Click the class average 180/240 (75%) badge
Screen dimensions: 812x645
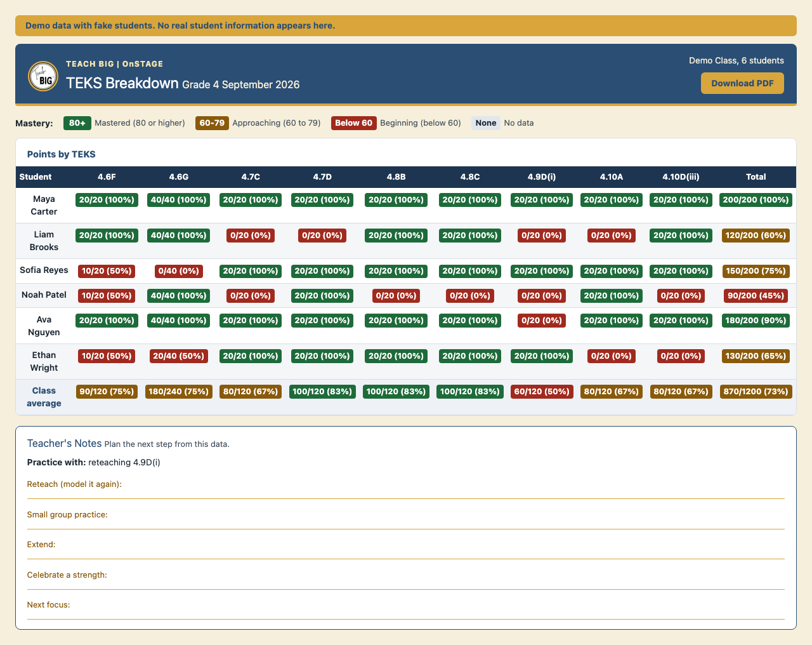pyautogui.click(x=178, y=392)
